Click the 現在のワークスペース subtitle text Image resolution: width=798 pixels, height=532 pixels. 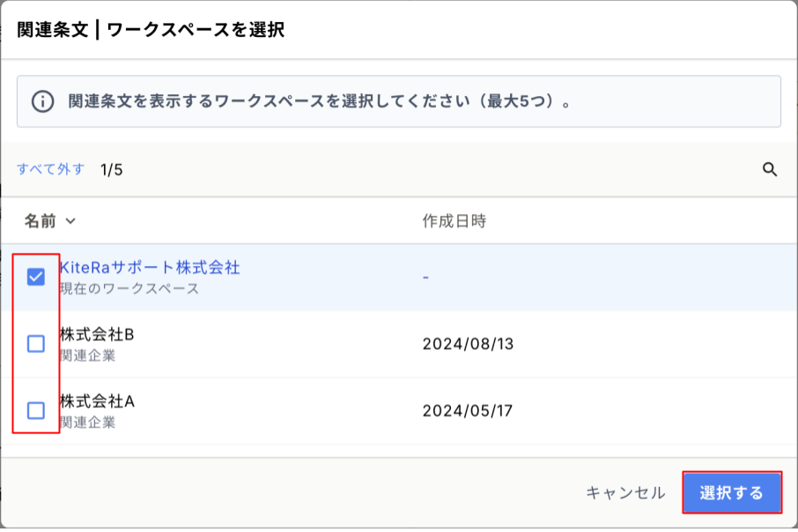pyautogui.click(x=129, y=288)
